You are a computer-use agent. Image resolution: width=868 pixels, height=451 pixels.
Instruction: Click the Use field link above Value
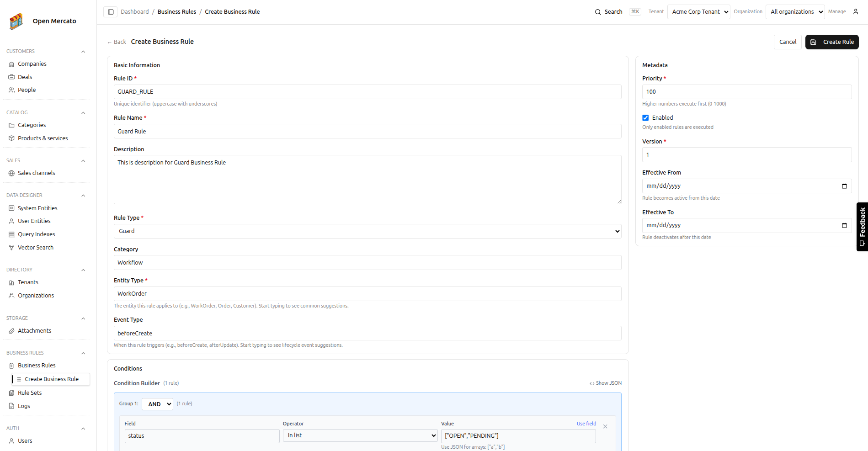tap(586, 424)
